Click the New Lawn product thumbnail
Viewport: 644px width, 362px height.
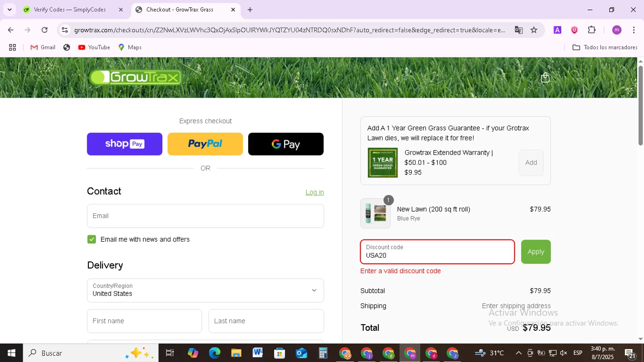(376, 213)
